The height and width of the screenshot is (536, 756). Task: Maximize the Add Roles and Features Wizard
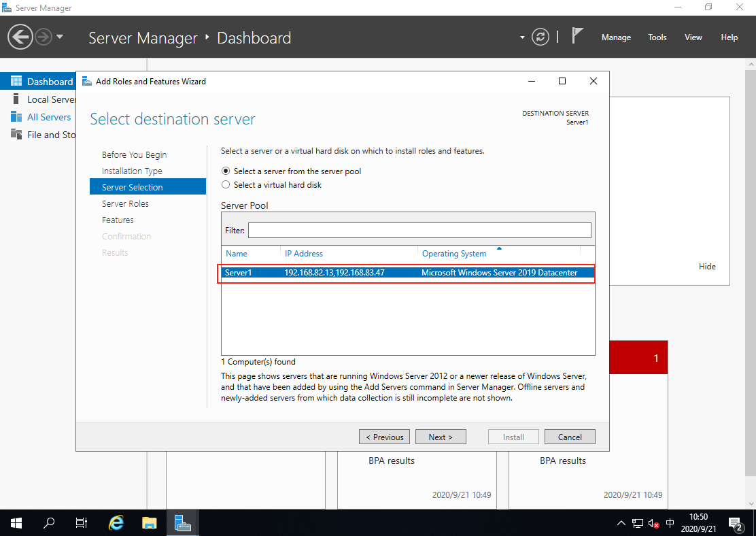coord(562,81)
